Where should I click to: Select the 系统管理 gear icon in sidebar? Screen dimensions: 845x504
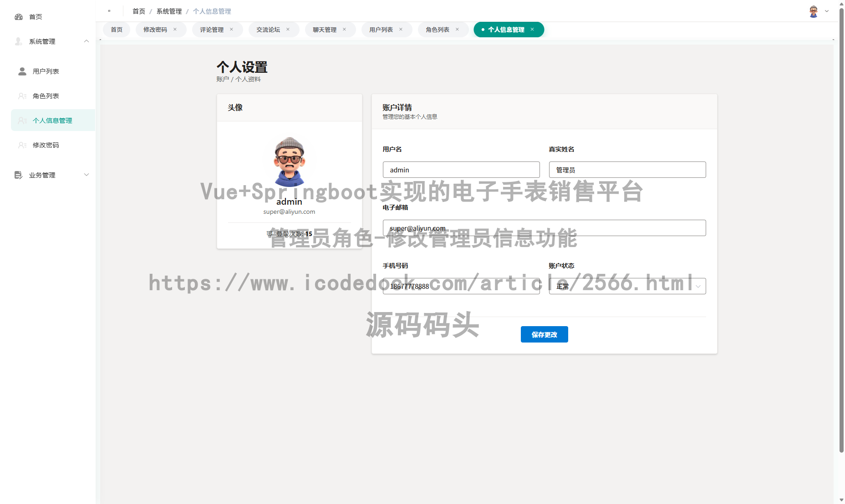(x=19, y=41)
